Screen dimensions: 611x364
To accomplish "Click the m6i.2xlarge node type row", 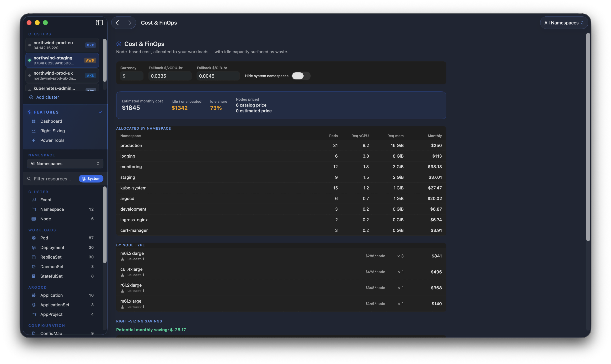I will point(281,256).
